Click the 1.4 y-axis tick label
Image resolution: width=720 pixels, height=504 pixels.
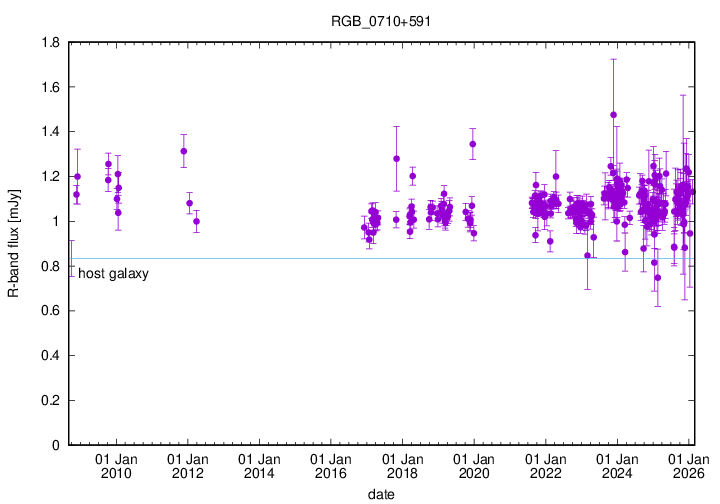(x=50, y=132)
